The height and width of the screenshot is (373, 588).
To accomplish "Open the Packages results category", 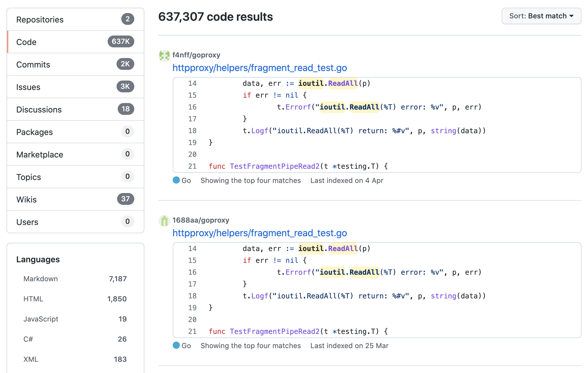I will pyautogui.click(x=75, y=132).
